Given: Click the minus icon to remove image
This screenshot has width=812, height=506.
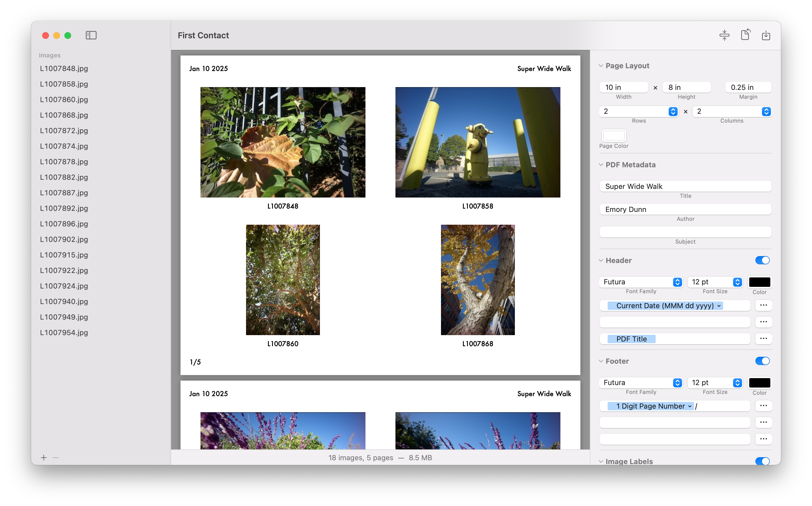Looking at the screenshot, I should [x=56, y=457].
